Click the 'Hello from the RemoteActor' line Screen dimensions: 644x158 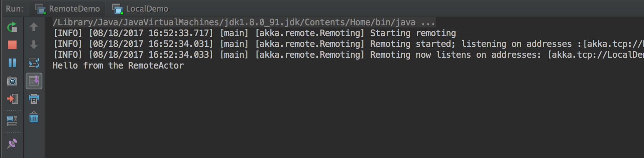pos(118,66)
